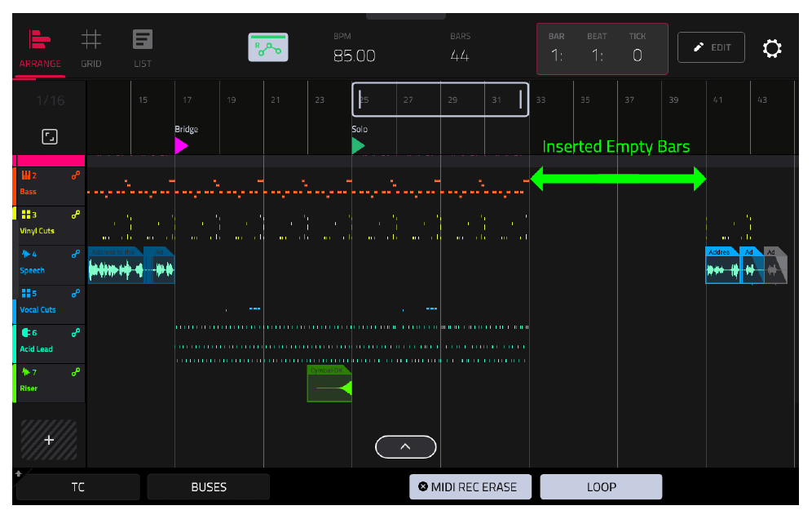Select the BARS value 44
812x519 pixels.
[460, 55]
